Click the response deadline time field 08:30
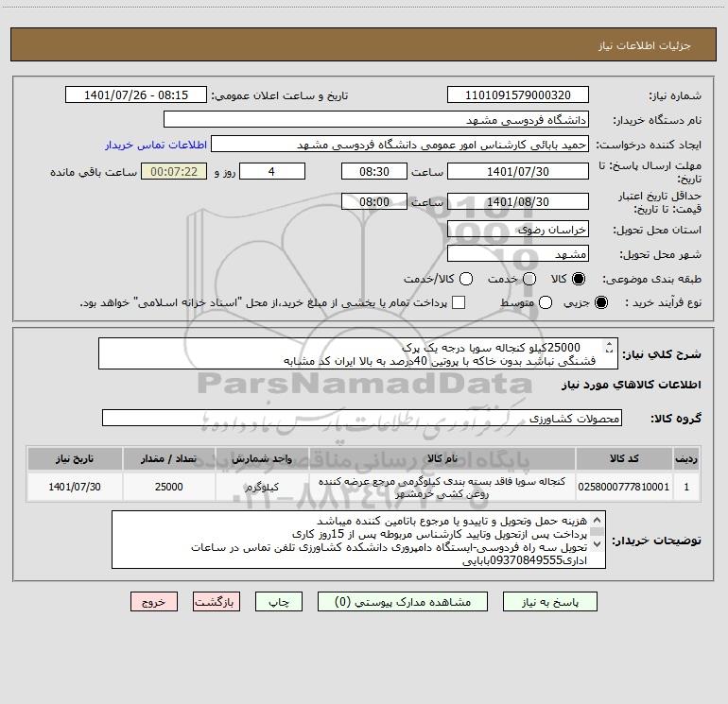Viewport: 728px width, 704px height. [x=374, y=171]
